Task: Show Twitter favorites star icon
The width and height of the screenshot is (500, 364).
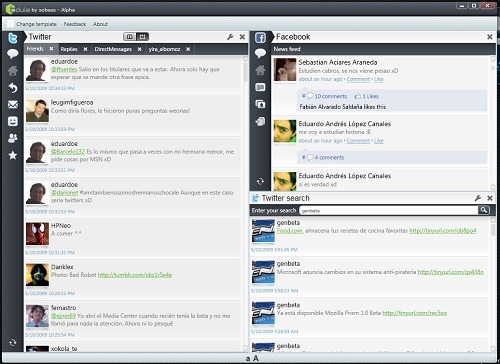Action: pyautogui.click(x=13, y=155)
